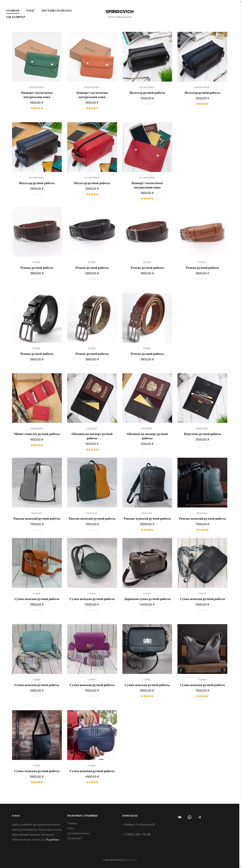Viewport: 242px width, 868px height.
Task: Open ГДЕ КУПИТЬ? in top menu
Action: point(16,17)
